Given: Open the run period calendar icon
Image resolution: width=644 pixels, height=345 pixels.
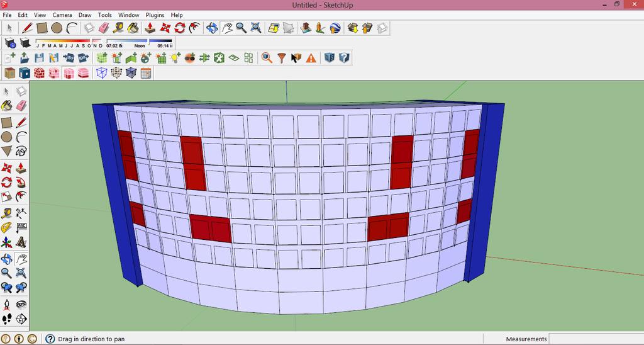Looking at the screenshot, I should click(146, 73).
